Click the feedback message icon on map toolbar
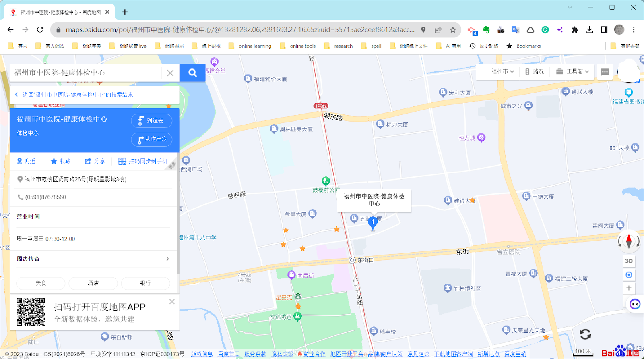 605,72
